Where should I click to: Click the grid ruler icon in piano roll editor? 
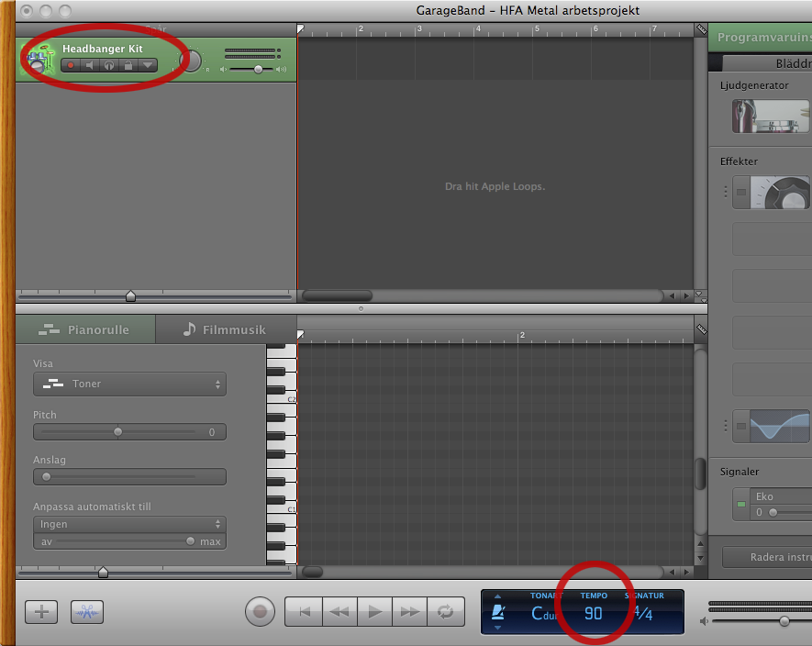701,329
